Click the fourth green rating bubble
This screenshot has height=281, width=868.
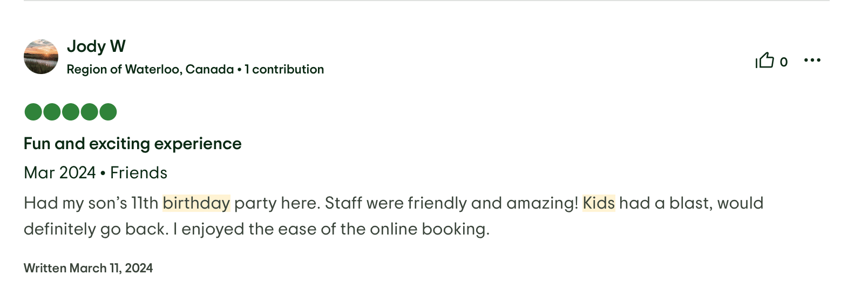pyautogui.click(x=90, y=112)
